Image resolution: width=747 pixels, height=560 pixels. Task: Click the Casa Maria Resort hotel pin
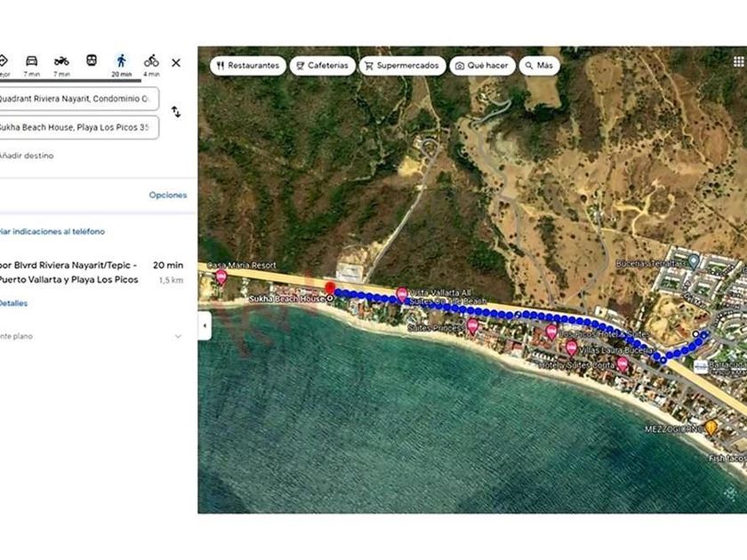click(x=221, y=276)
